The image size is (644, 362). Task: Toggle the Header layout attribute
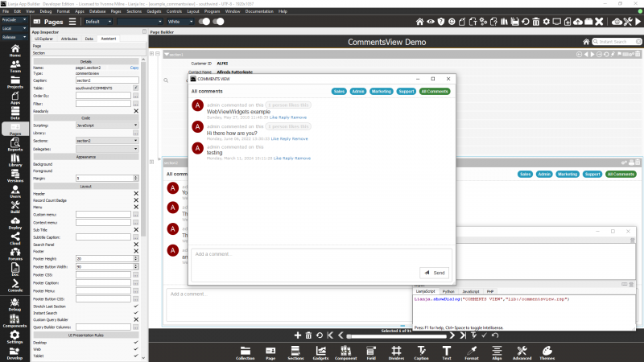point(136,194)
